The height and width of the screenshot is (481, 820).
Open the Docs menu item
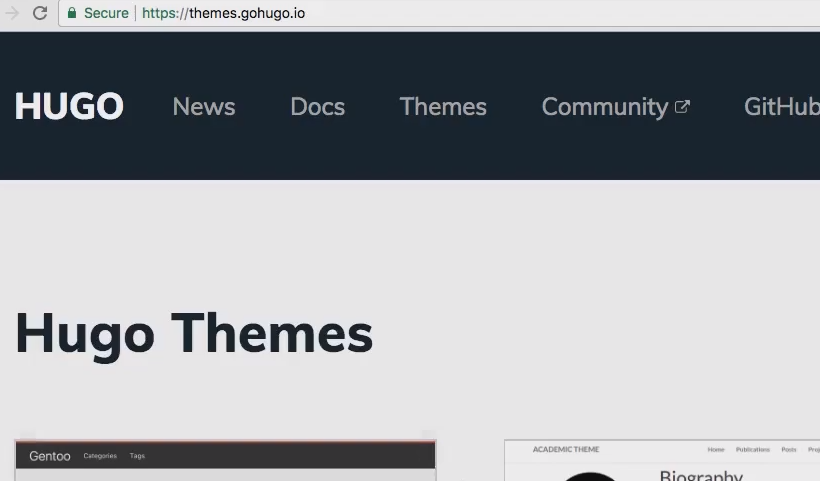point(317,107)
